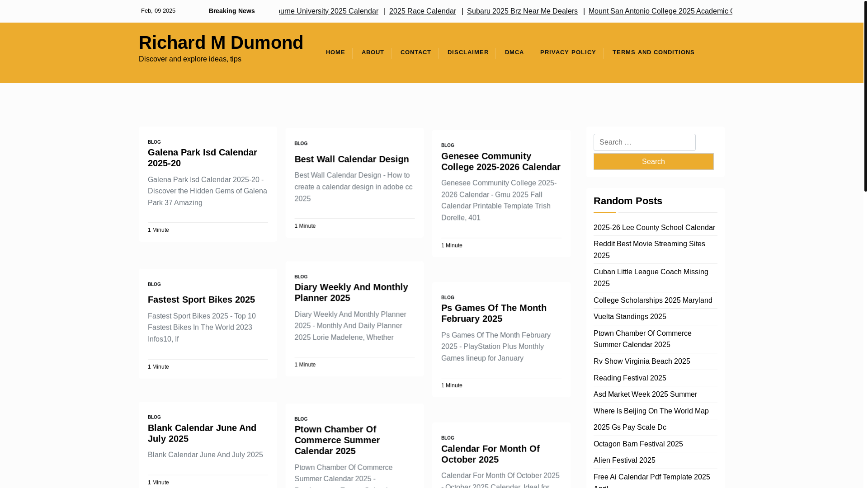Open Diary Weekly And Monthly Planner 2025 post
This screenshot has height=488, width=868.
pos(351,292)
